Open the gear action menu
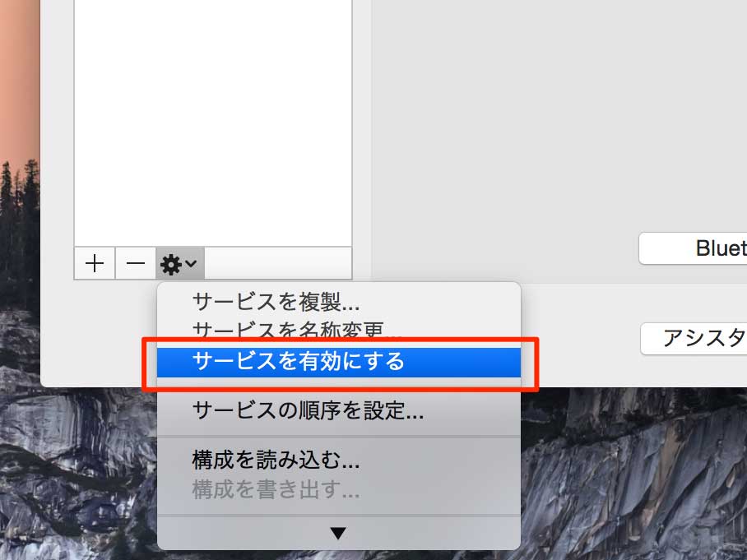 click(x=179, y=263)
